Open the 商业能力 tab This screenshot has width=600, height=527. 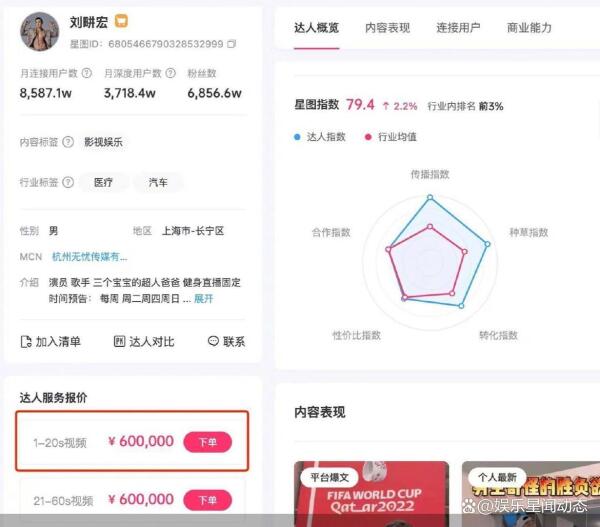coord(529,28)
